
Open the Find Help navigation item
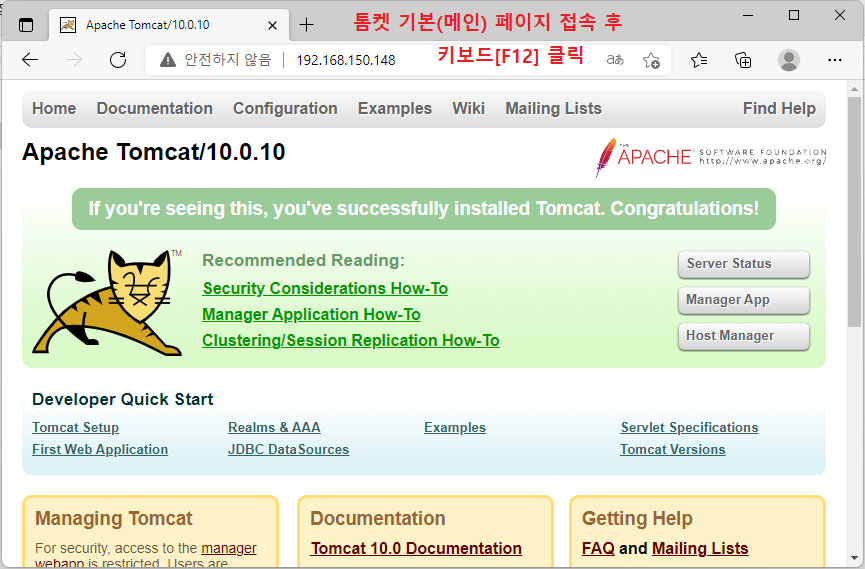pos(779,108)
